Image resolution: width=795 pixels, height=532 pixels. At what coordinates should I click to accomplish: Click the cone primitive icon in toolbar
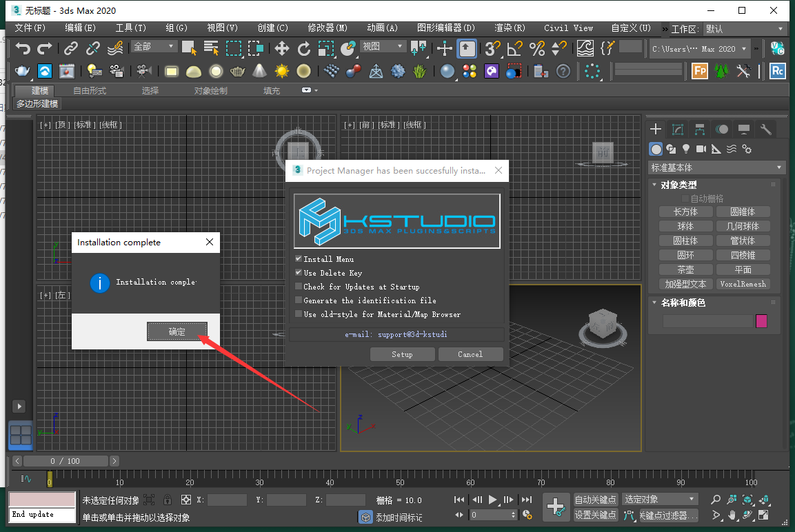(259, 72)
